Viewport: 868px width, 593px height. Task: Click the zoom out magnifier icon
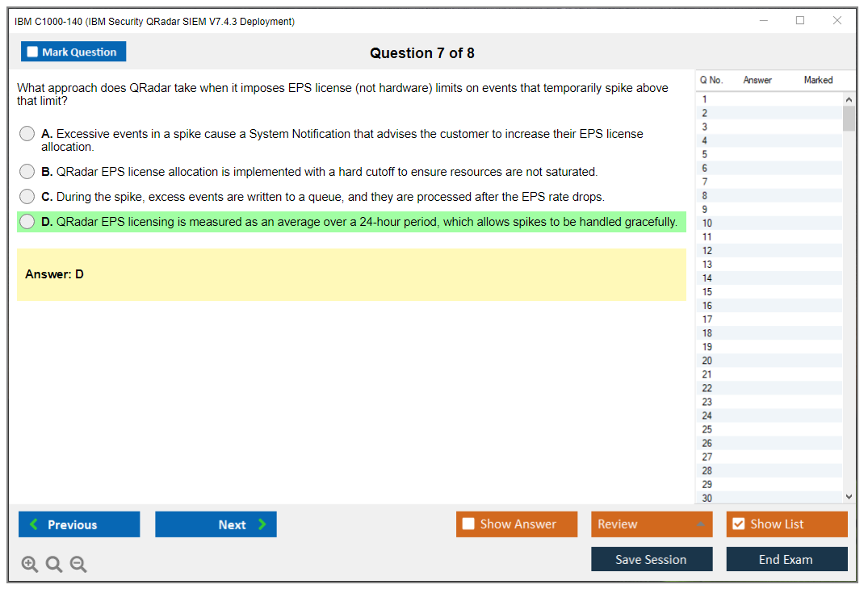tap(78, 565)
